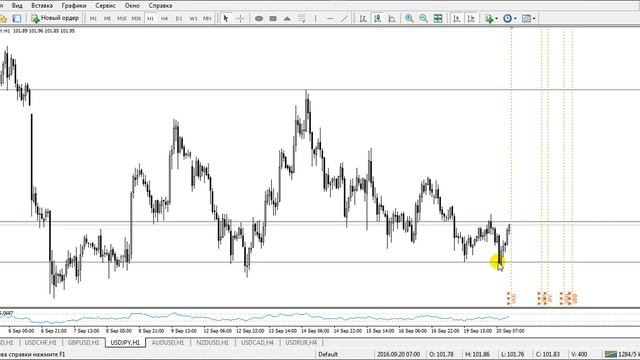This screenshot has height=360, width=640.
Task: Switch timeframe to M15
Action: pyautogui.click(x=122, y=18)
